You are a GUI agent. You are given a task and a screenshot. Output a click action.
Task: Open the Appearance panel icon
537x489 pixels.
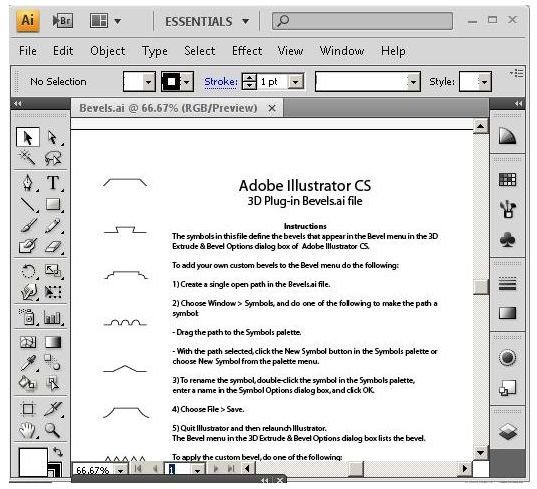click(x=507, y=358)
